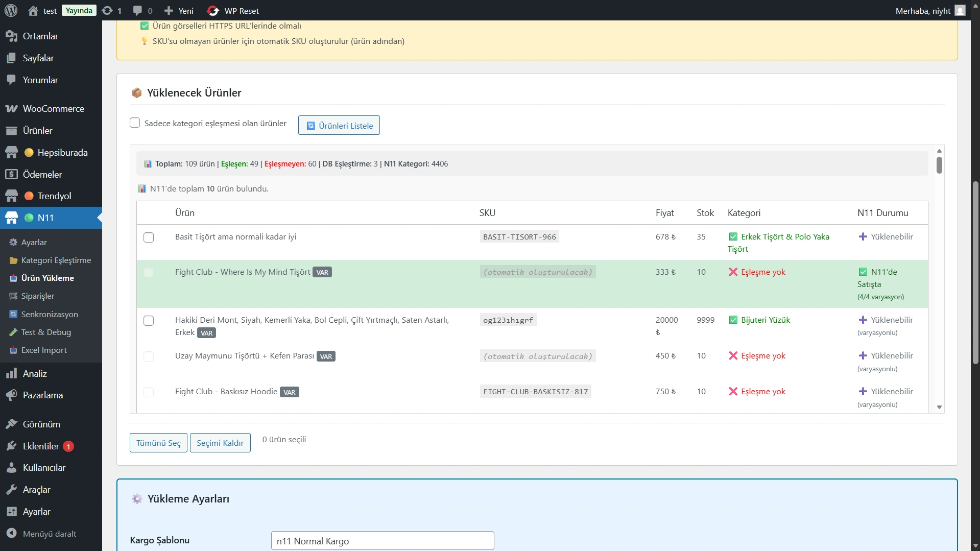Open the Pazarlama megaphone icon

click(x=11, y=395)
